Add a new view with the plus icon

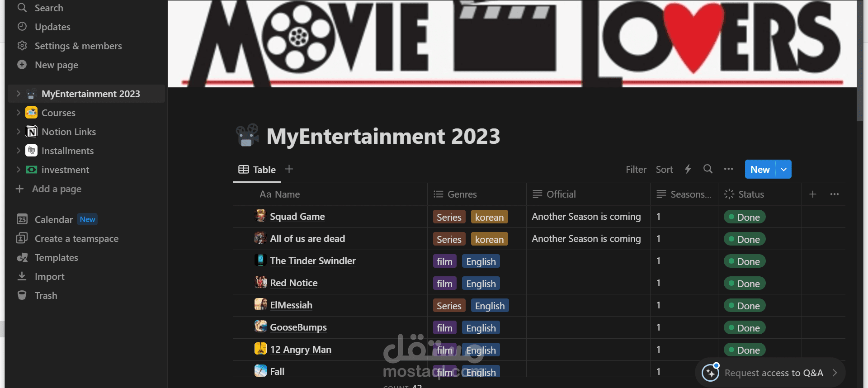[x=289, y=169]
